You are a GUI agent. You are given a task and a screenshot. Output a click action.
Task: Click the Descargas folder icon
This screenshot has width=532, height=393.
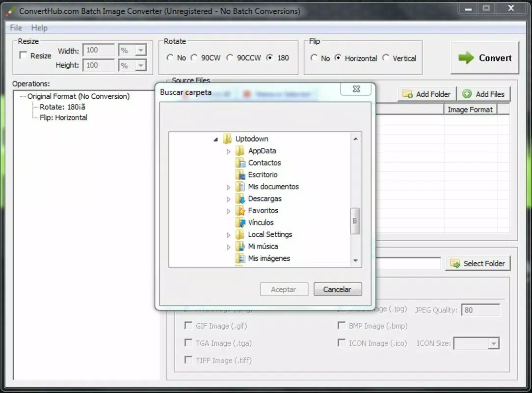(x=240, y=198)
